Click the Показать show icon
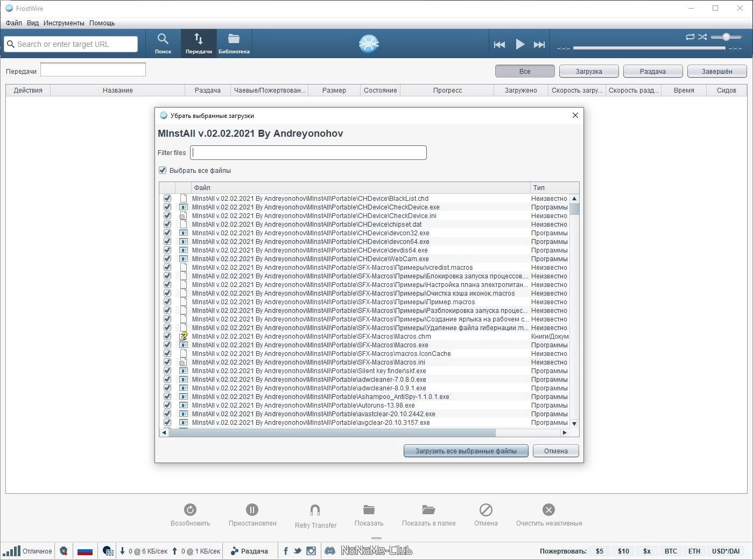Viewport: 753px width, 560px height. click(x=369, y=509)
